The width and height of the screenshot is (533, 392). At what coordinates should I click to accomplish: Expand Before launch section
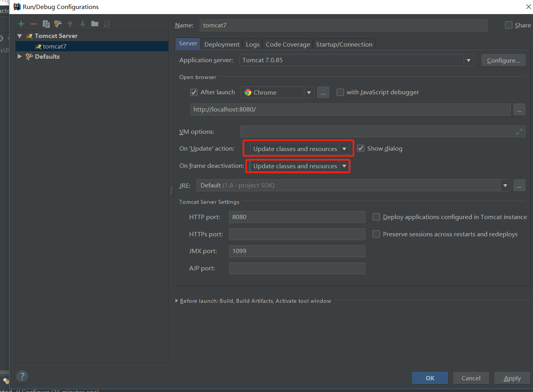click(x=177, y=301)
